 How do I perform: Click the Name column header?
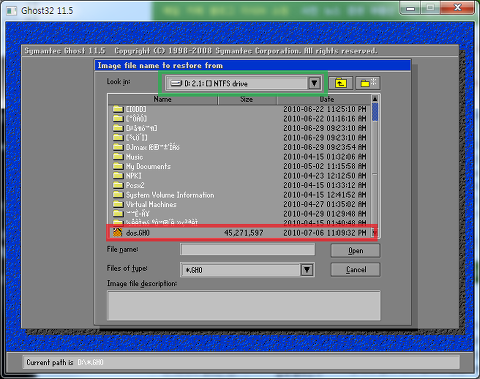pyautogui.click(x=163, y=99)
